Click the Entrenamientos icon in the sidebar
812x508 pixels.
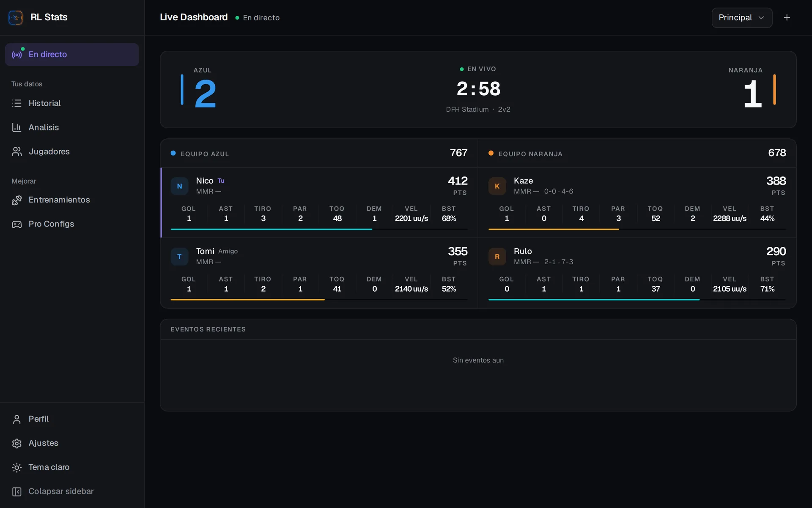[17, 200]
